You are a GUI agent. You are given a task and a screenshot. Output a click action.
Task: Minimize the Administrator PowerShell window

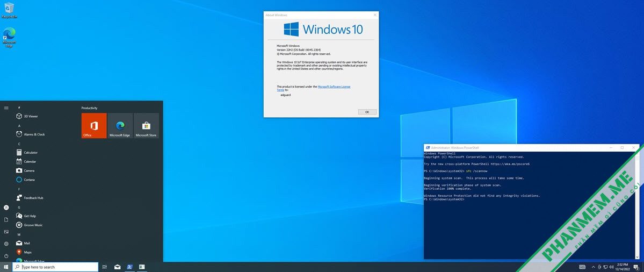(x=611, y=147)
